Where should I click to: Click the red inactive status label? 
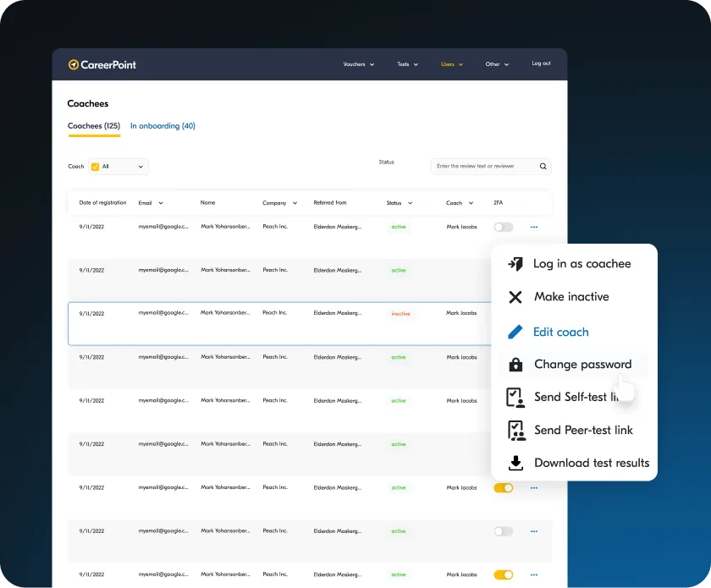point(401,314)
